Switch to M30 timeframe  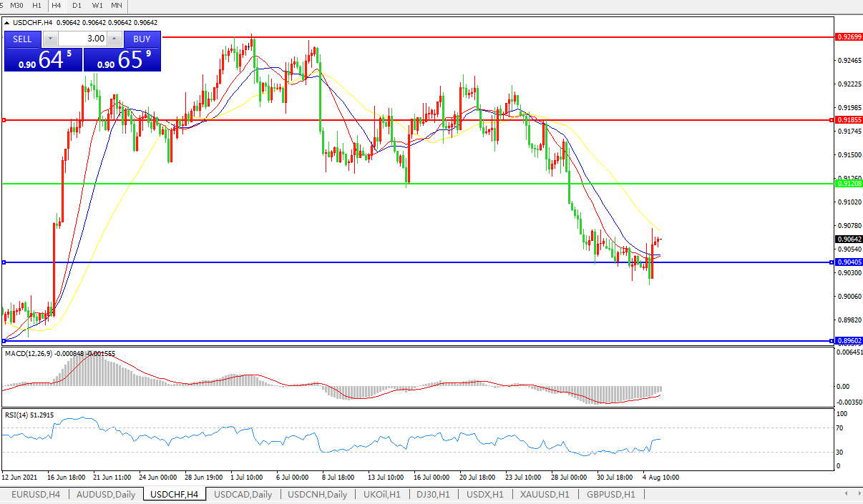(16, 5)
